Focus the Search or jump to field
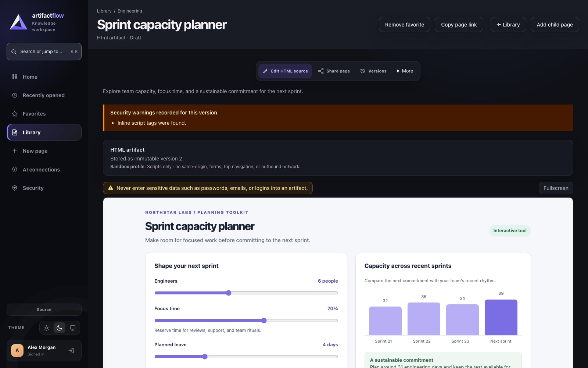Viewport: 588px width, 368px height. pyautogui.click(x=44, y=52)
